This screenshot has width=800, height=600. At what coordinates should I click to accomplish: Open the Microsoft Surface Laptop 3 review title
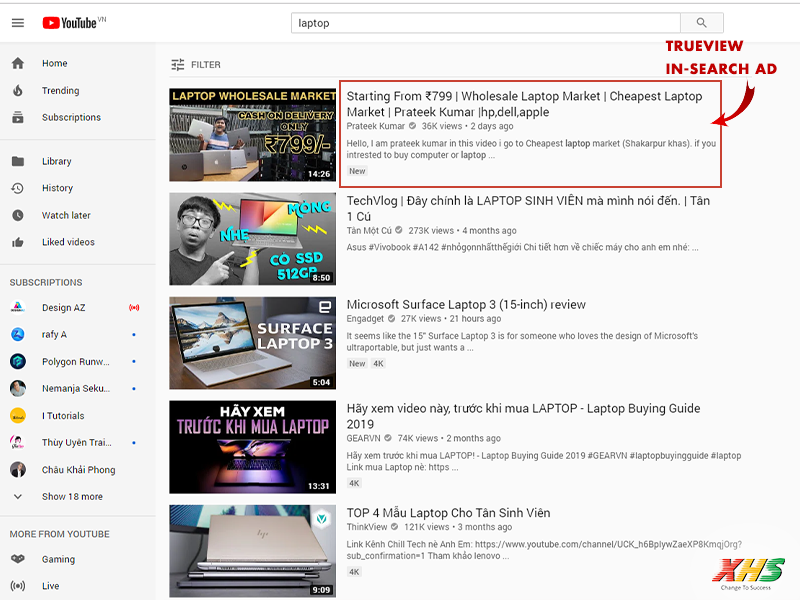(466, 305)
